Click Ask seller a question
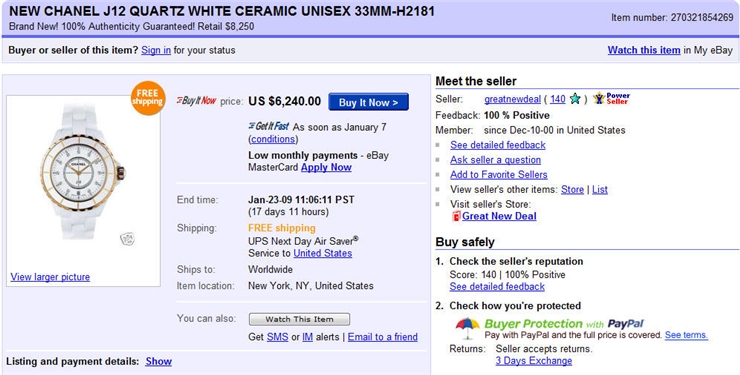Image resolution: width=740 pixels, height=375 pixels. 495,160
